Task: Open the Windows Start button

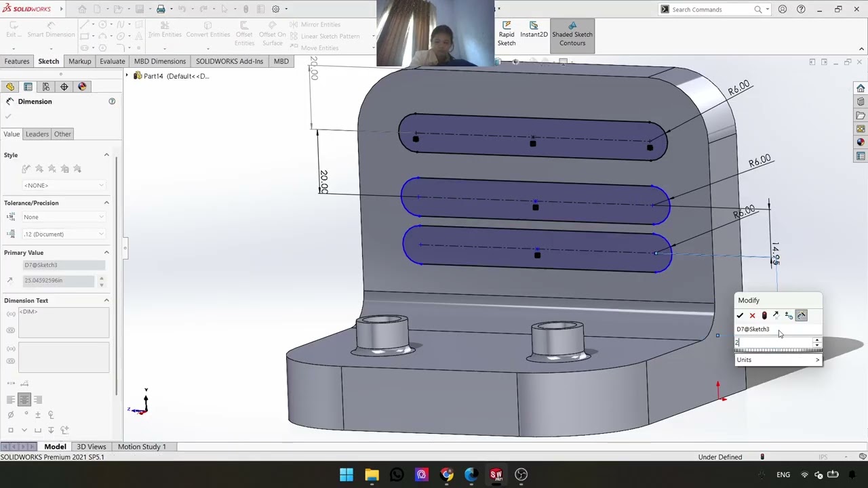Action: (347, 474)
